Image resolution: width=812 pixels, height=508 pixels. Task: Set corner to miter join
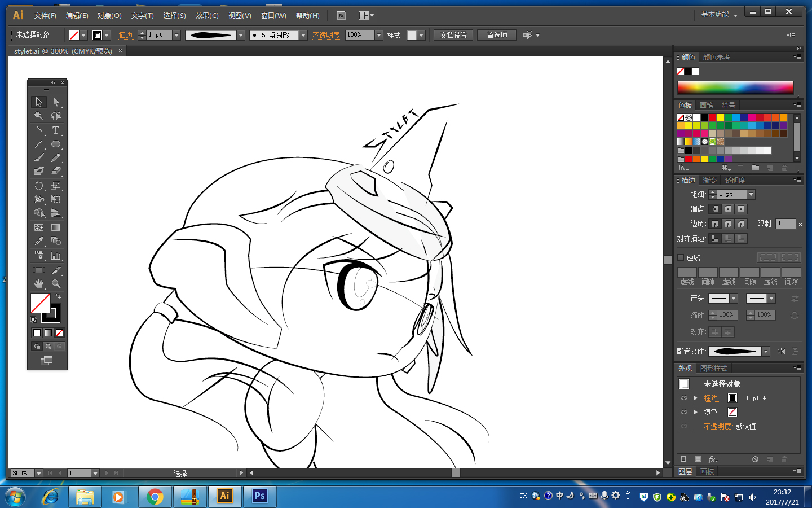[x=715, y=224]
